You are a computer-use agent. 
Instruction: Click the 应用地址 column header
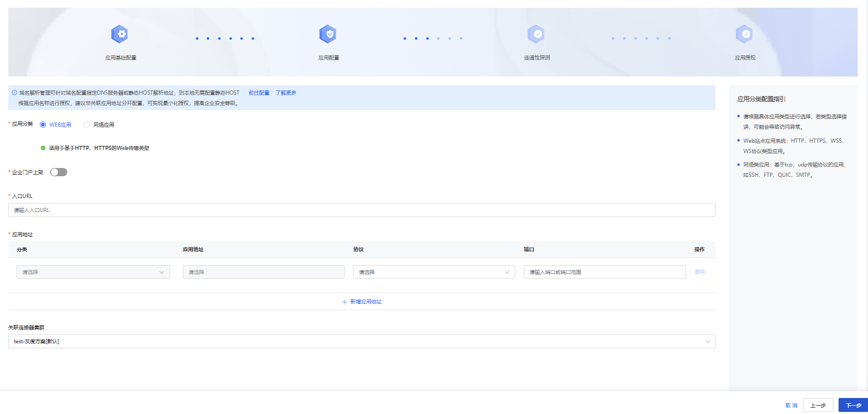pos(193,250)
